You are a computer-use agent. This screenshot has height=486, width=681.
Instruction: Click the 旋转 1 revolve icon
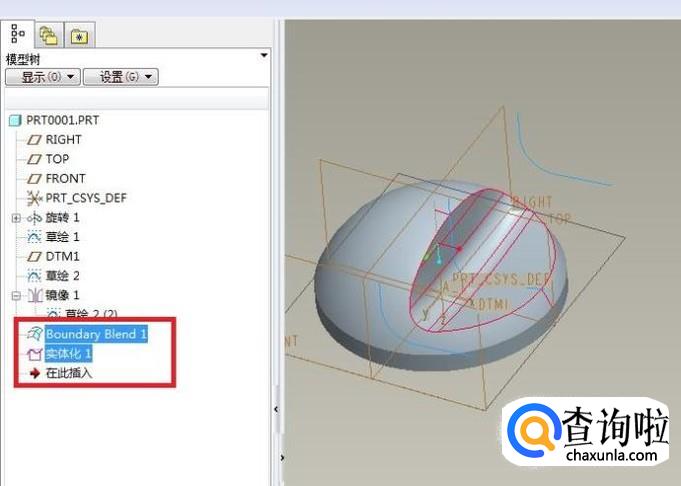(34, 218)
